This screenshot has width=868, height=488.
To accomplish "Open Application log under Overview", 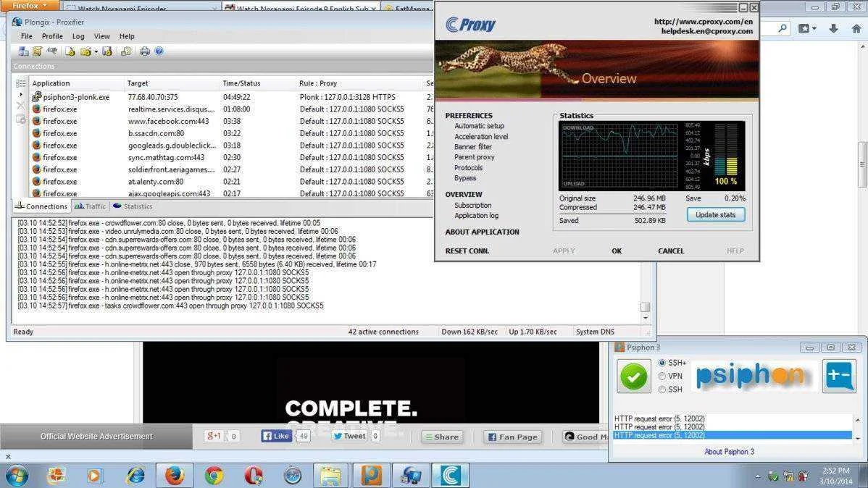I will 476,216.
